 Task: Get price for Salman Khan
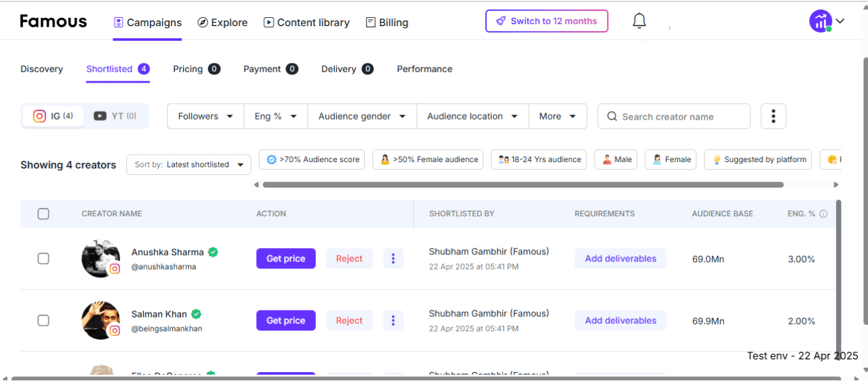[x=286, y=321]
